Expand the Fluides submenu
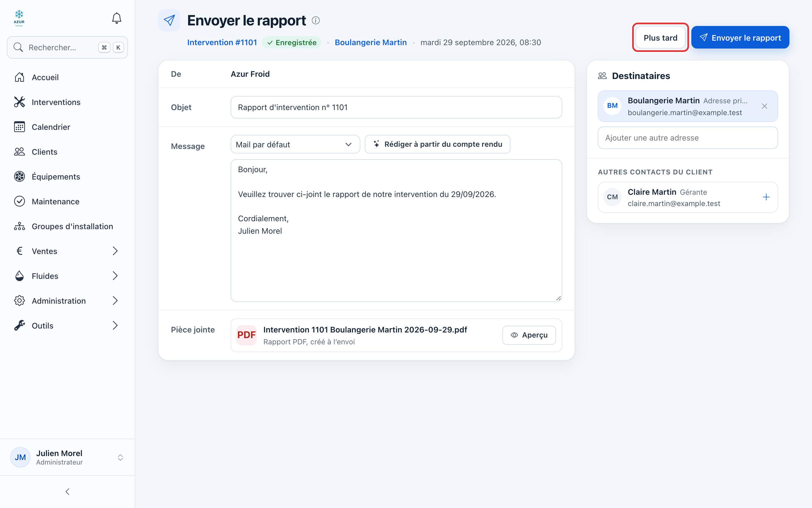Viewport: 812px width, 508px height. 67,276
